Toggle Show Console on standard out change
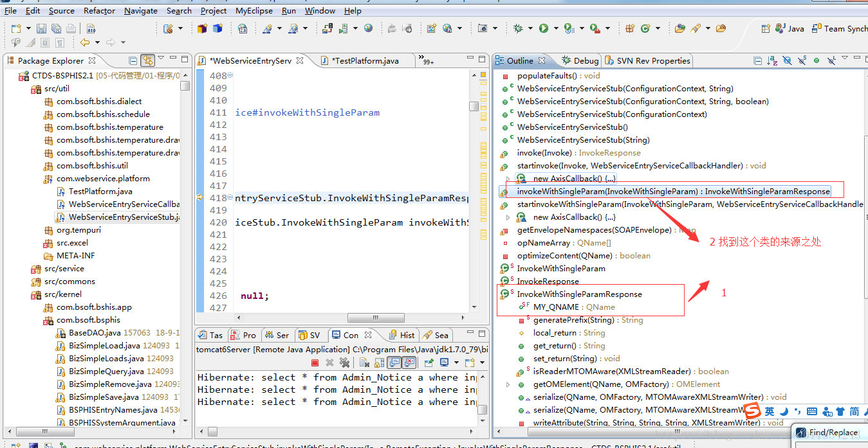The height and width of the screenshot is (448, 868). [393, 363]
